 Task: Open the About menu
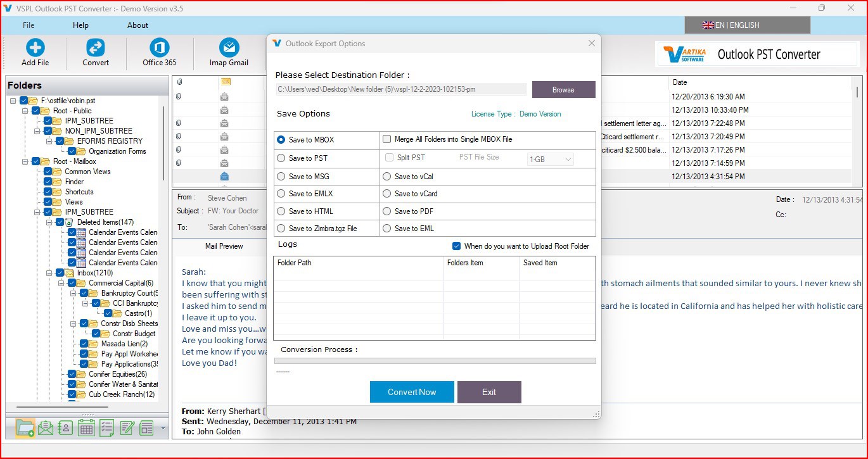(x=137, y=25)
